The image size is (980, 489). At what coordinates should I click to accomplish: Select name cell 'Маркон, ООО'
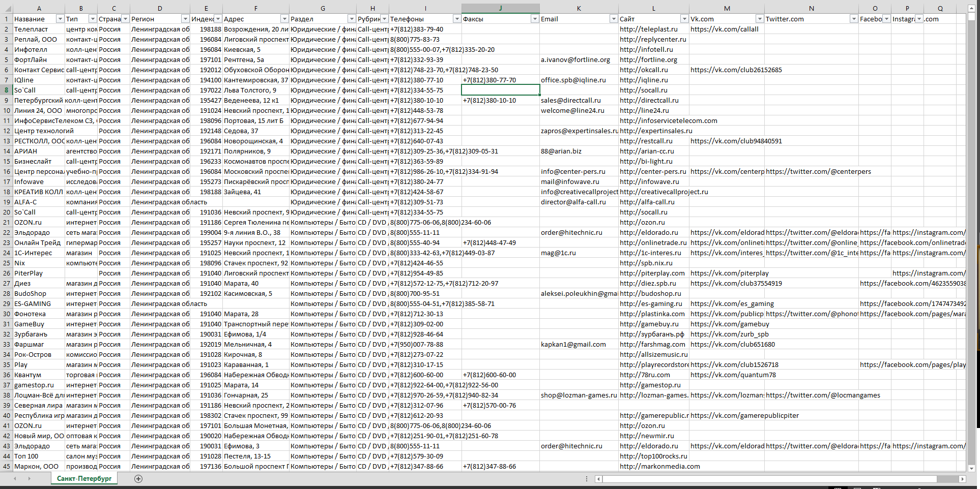[x=39, y=466]
